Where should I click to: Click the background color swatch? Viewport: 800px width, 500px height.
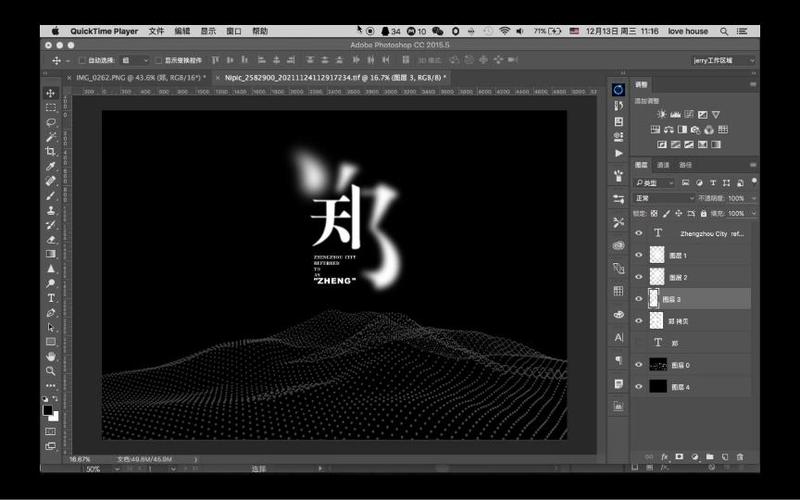(55, 417)
